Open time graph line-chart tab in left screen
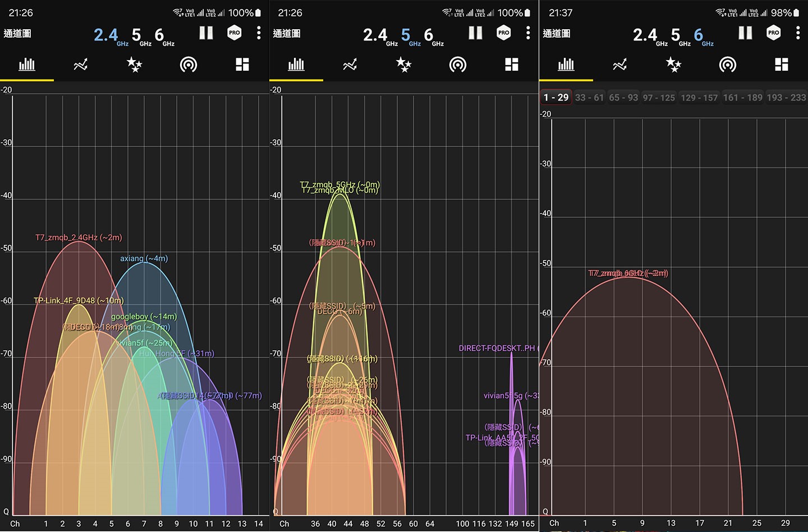This screenshot has height=532, width=808. [x=81, y=65]
